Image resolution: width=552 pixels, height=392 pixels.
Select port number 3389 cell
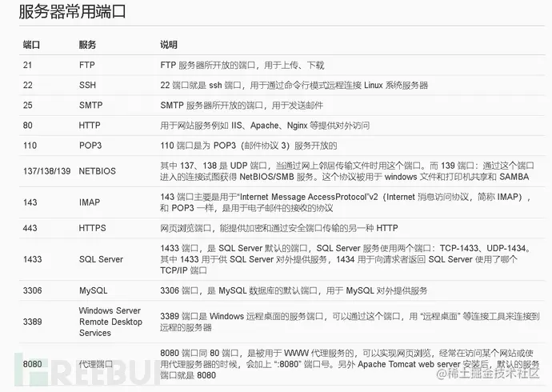coord(32,322)
